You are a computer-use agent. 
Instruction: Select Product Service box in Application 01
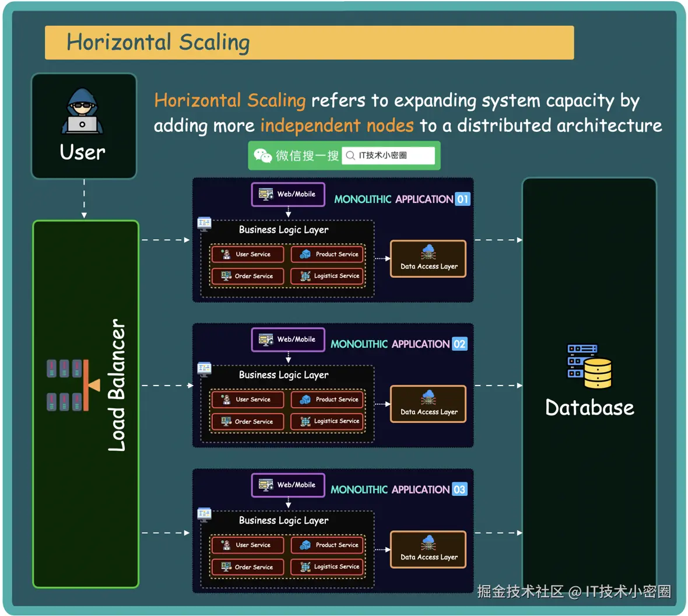(x=328, y=254)
